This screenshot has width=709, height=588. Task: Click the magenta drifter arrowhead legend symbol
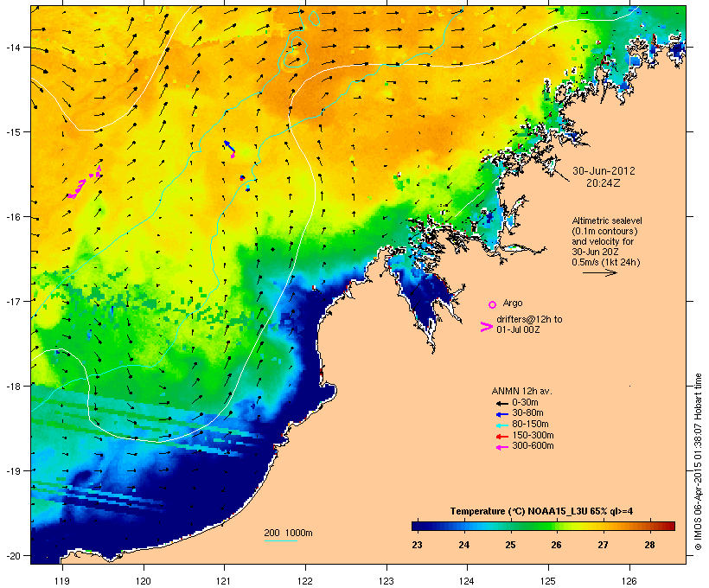click(x=486, y=327)
